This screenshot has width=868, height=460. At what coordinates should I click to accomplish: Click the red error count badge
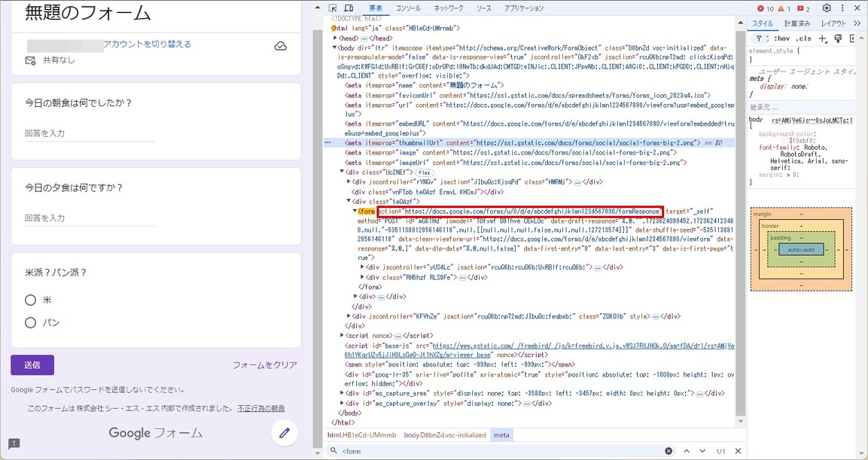766,9
